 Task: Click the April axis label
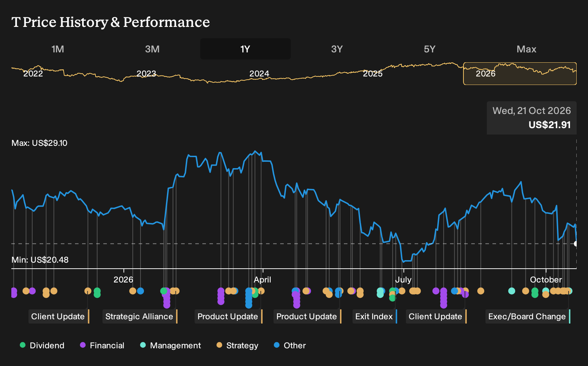pos(263,280)
